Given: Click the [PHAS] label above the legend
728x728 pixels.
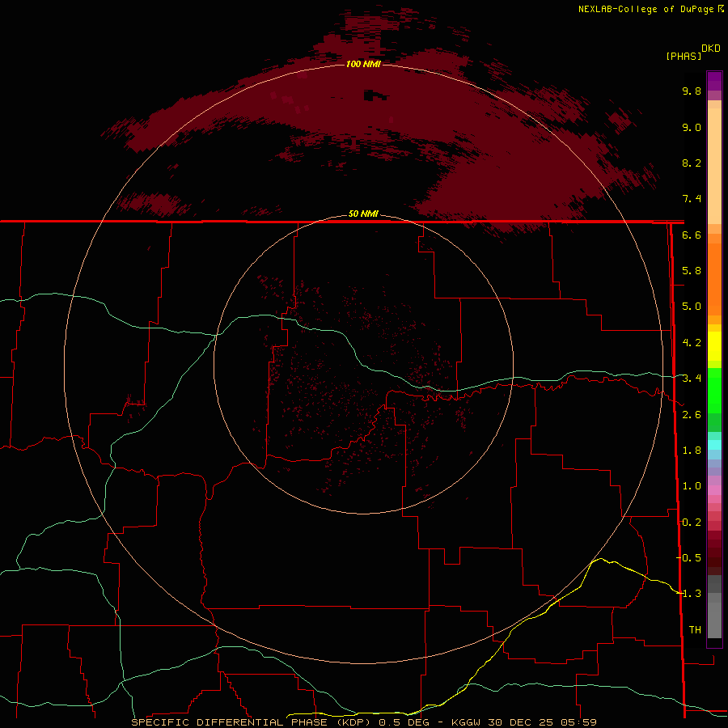Looking at the screenshot, I should (x=684, y=56).
